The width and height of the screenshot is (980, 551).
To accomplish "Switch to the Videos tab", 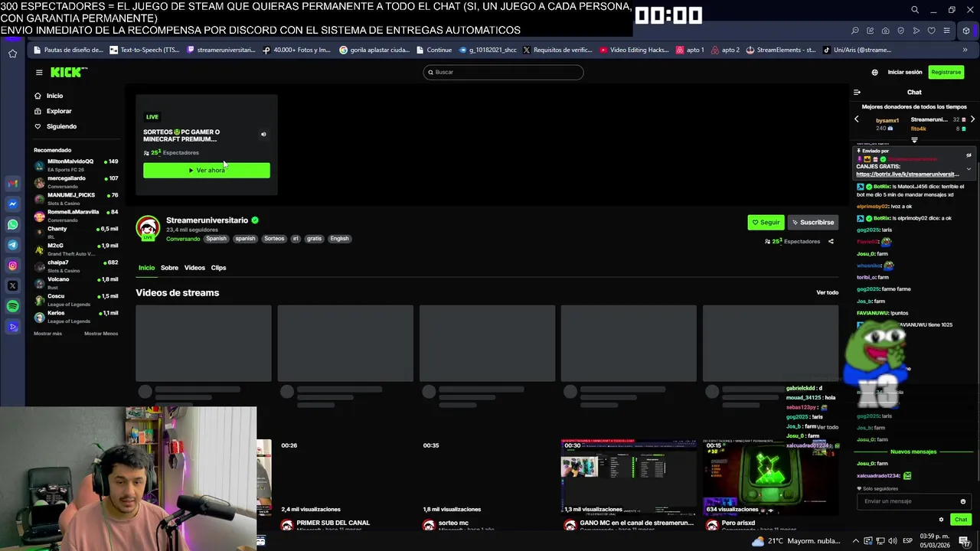I will click(x=194, y=268).
